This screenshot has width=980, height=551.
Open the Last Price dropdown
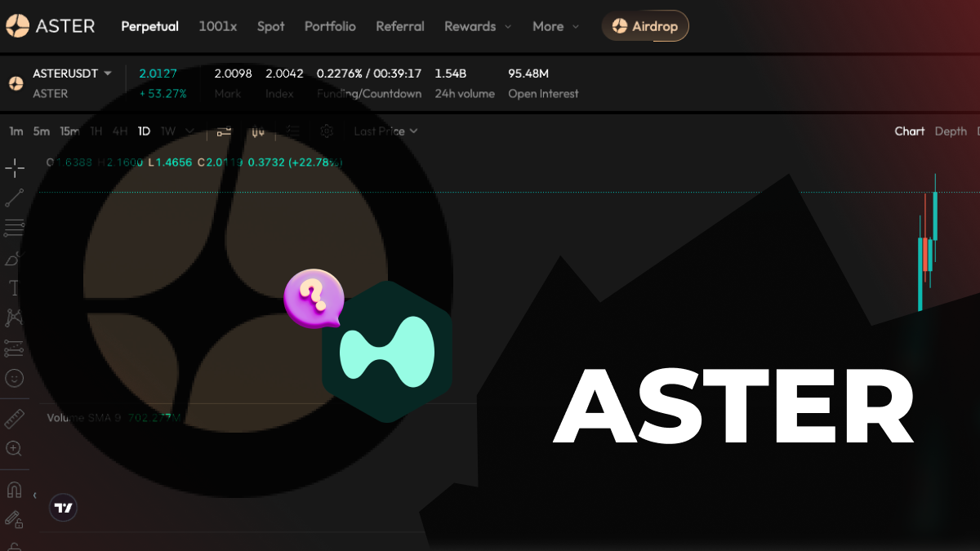point(385,131)
